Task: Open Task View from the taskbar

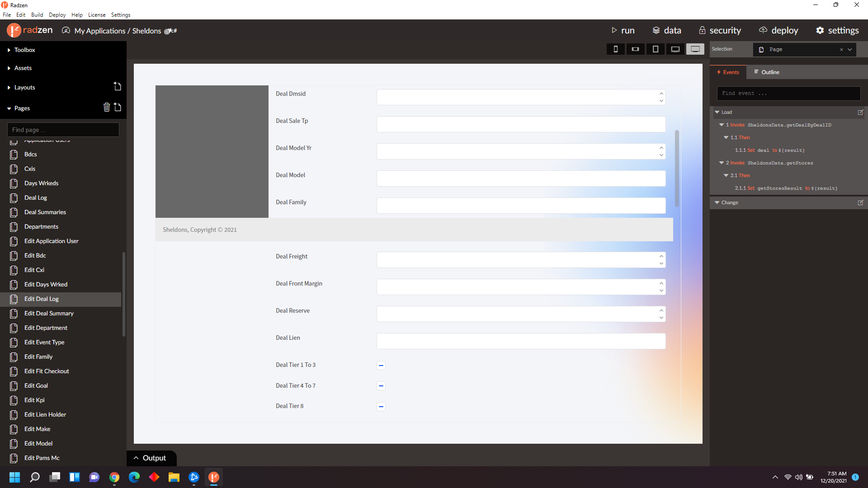Action: 55,477
